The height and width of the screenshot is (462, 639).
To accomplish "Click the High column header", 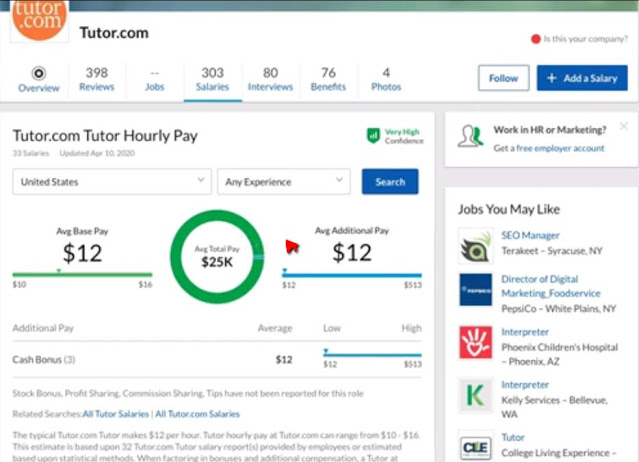I will (x=412, y=328).
